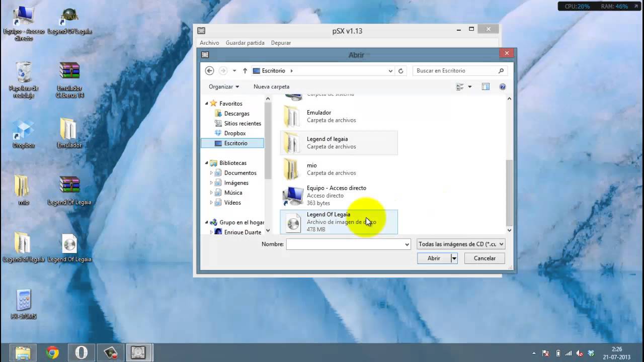The width and height of the screenshot is (644, 362).
Task: Open Google Chrome from the taskbar
Action: click(x=52, y=352)
